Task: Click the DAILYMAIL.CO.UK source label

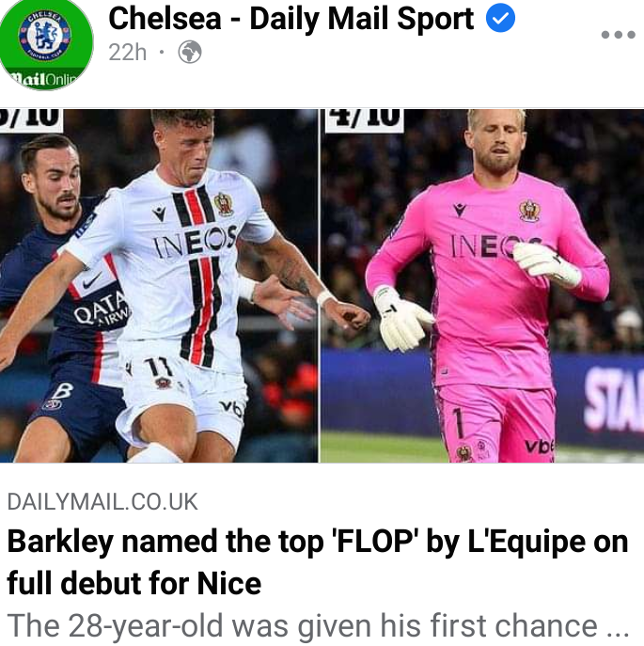Action: (102, 501)
